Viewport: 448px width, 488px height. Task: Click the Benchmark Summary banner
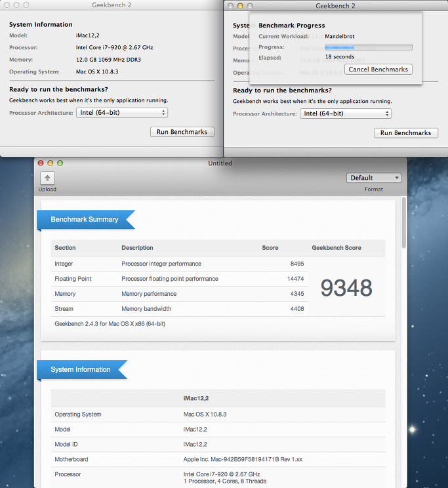point(86,220)
